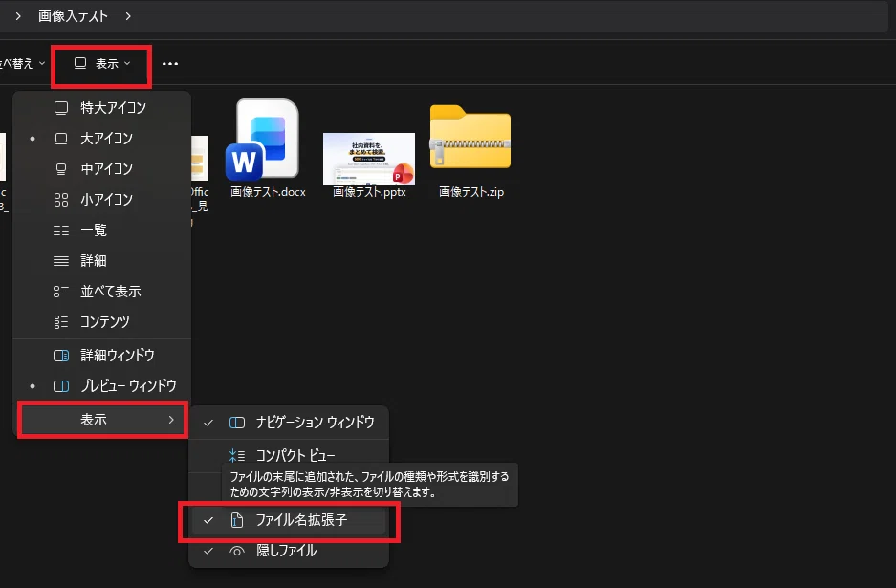
Task: Toggle ナビゲーション ウィンドウ checkbox
Action: point(289,423)
